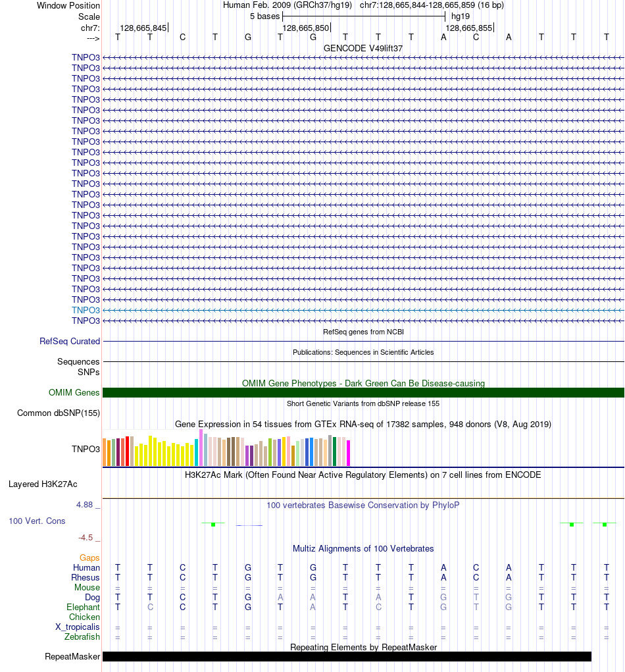Click the Window Position label
The image size is (625, 672).
pos(68,5)
